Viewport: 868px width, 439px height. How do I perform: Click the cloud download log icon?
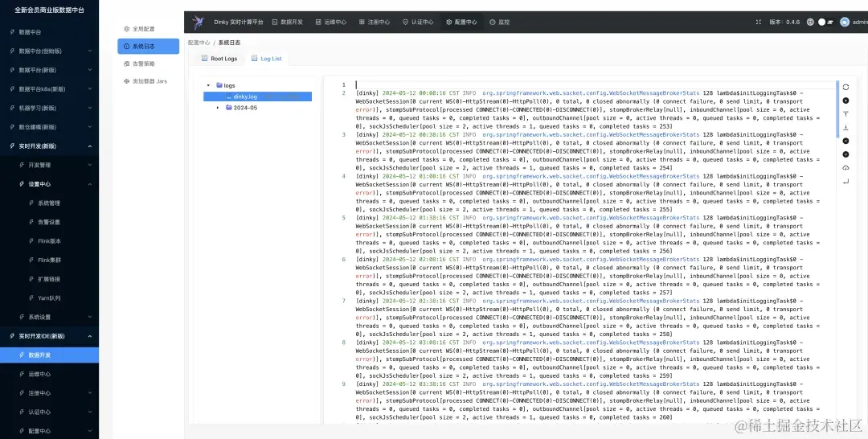click(x=845, y=168)
